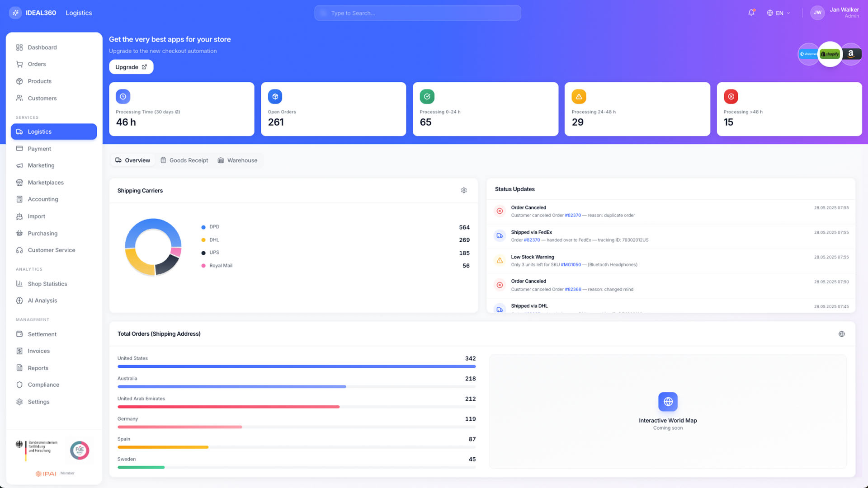Open order link #82368
The height and width of the screenshot is (488, 868).
(573, 290)
